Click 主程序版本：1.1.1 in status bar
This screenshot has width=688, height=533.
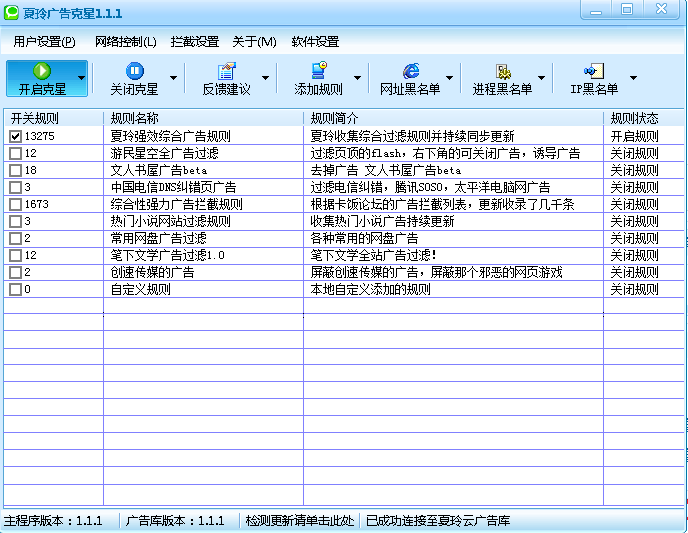[53, 521]
